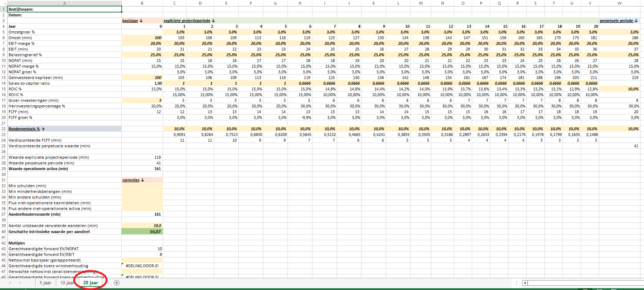This screenshot has width=644, height=290.
Task: Select the 219 value in perpetuele period column
Action: pos(619,78)
